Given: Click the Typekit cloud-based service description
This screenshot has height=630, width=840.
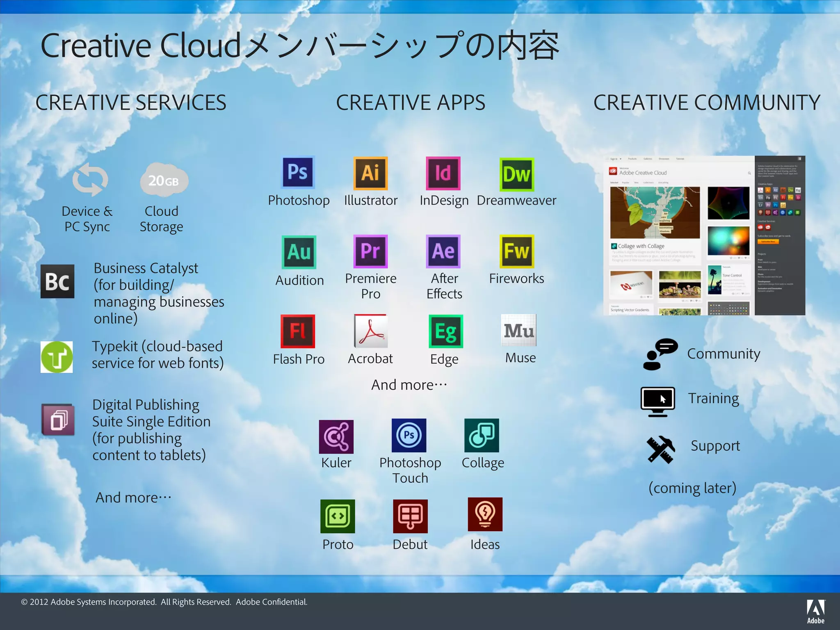Looking at the screenshot, I should (x=157, y=355).
